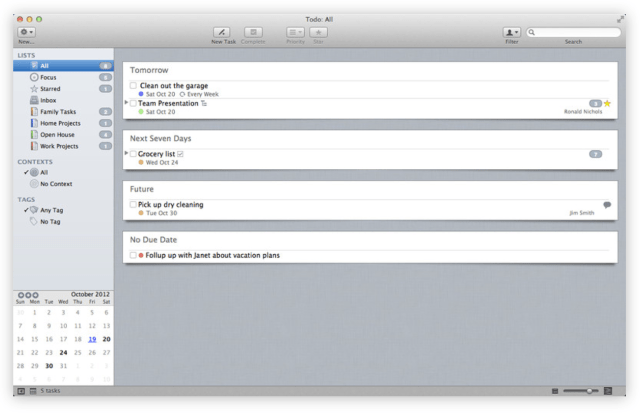
Task: Expand the Grocery list disclosure triangle
Action: coord(126,154)
